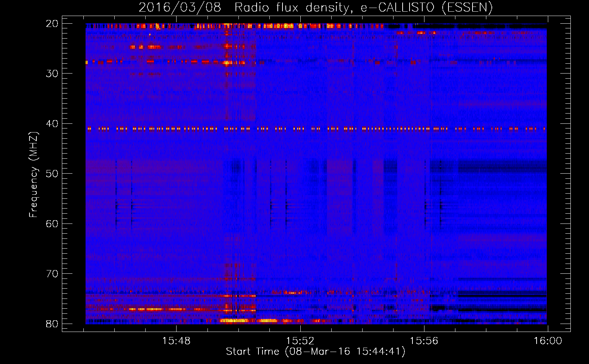Click the '30' frequency tick label
The image size is (589, 364).
[52, 74]
